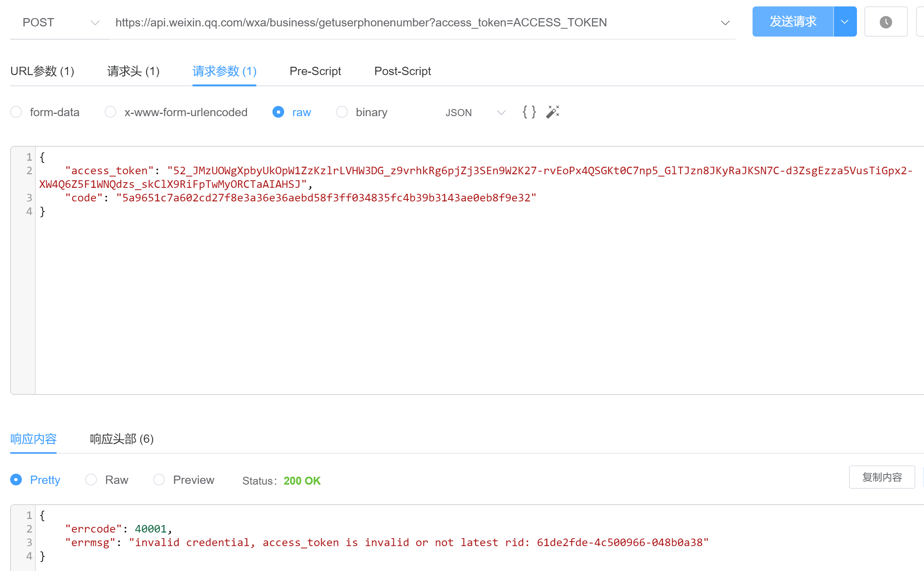Expand the URL history dropdown chevron
This screenshot has width=924, height=571.
tap(725, 23)
